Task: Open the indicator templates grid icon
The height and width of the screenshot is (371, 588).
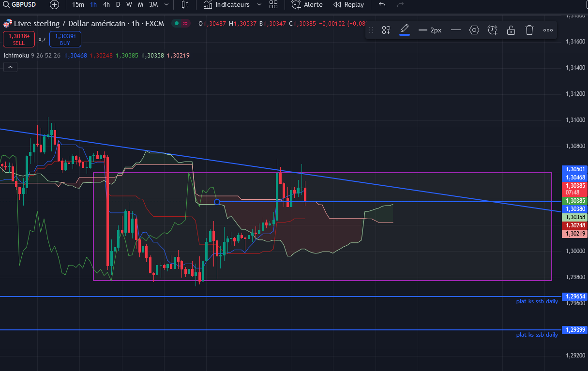Action: click(x=273, y=4)
